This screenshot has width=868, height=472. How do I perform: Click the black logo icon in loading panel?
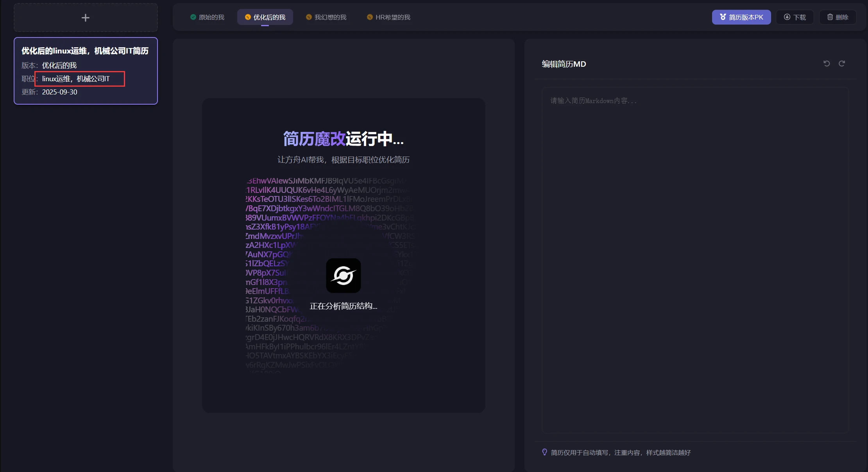pos(343,276)
